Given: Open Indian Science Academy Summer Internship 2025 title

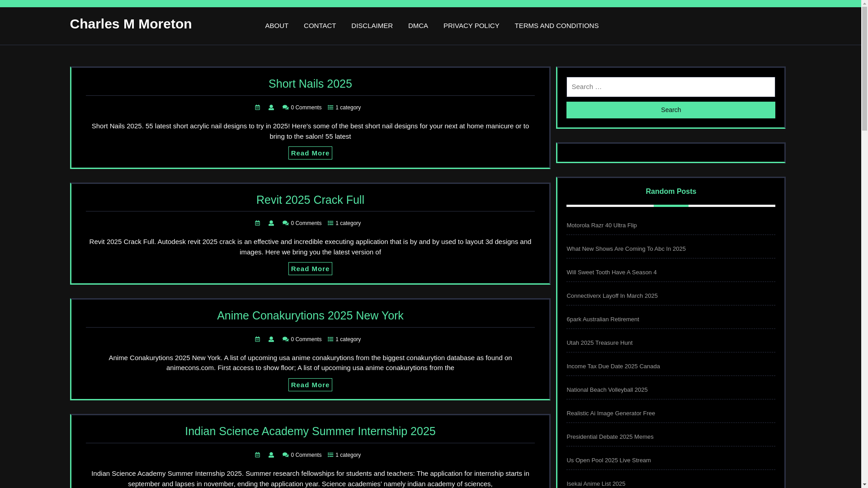Looking at the screenshot, I should coord(310,431).
